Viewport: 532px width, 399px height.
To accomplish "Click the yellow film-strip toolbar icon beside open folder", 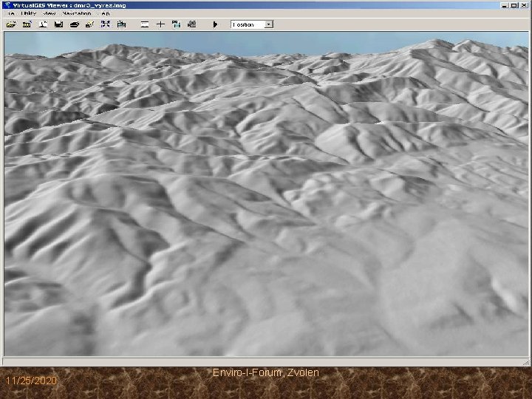I will tap(27, 24).
